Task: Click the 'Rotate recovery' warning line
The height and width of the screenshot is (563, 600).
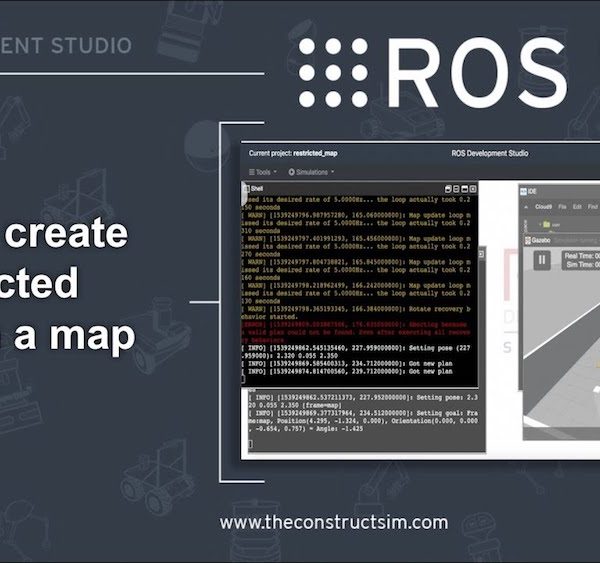Action: (355, 313)
